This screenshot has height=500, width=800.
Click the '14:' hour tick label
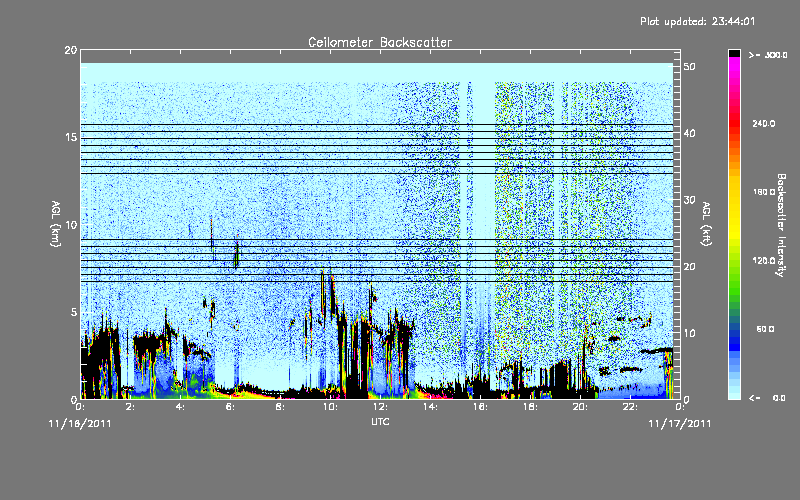[430, 407]
